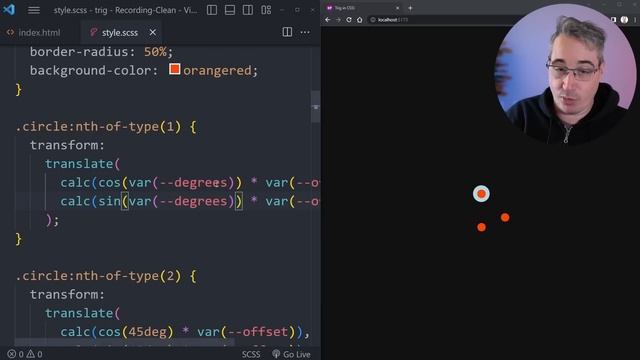The image size is (640, 360).
Task: Click 'calc(cos(45deg)' line text
Action: click(x=117, y=332)
